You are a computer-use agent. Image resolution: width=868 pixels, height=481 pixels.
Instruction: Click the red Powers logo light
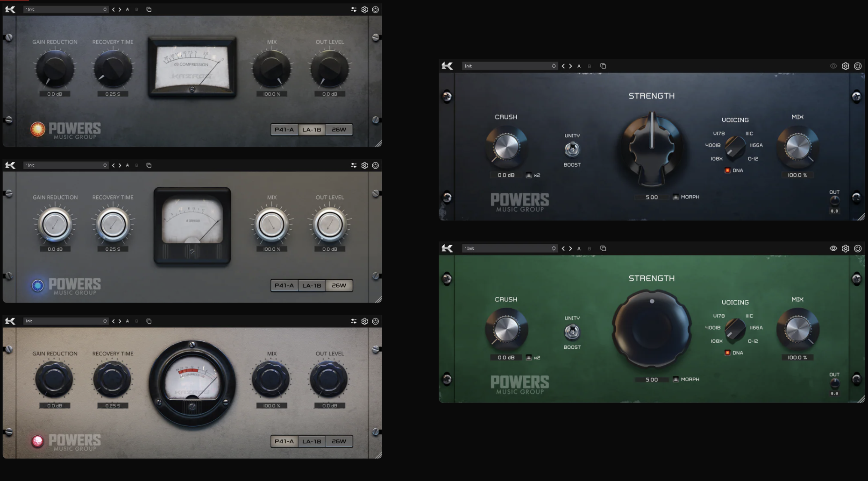(x=38, y=441)
